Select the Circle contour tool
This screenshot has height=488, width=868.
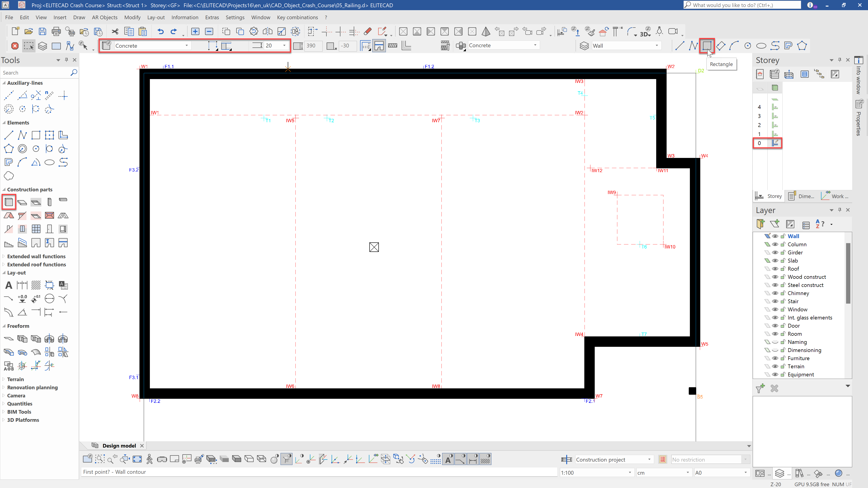pyautogui.click(x=747, y=45)
